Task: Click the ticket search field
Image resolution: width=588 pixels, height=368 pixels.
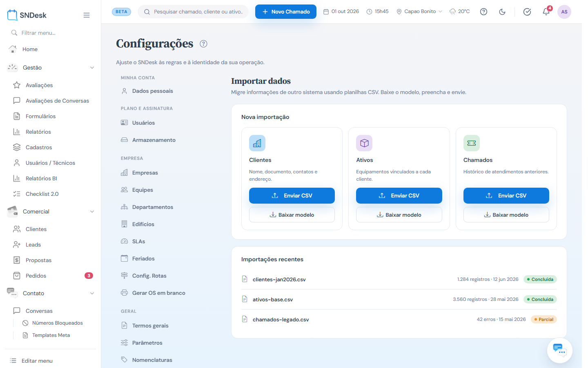Action: [x=193, y=12]
